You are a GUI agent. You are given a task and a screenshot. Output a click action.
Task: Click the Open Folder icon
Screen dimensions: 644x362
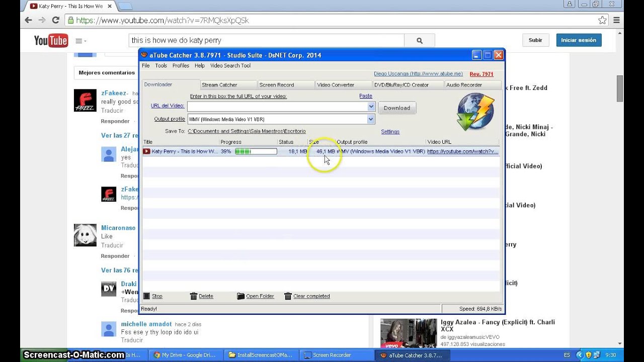[240, 296]
